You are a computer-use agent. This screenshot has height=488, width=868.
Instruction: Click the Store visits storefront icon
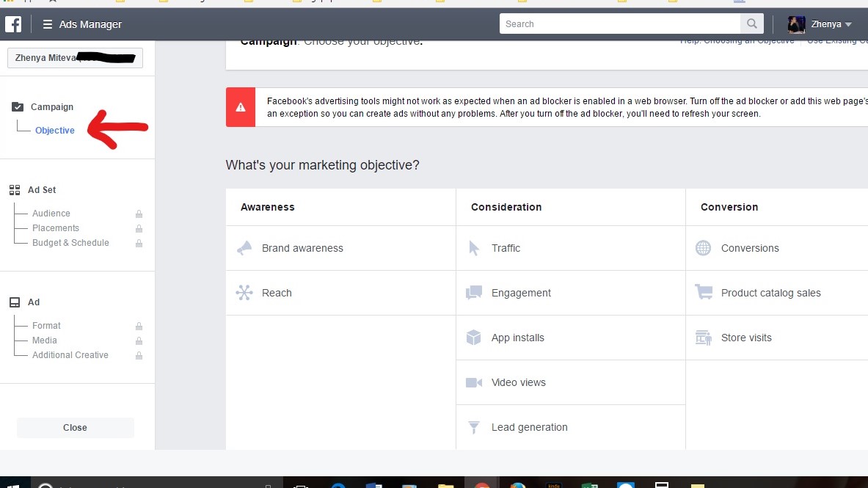pos(704,338)
